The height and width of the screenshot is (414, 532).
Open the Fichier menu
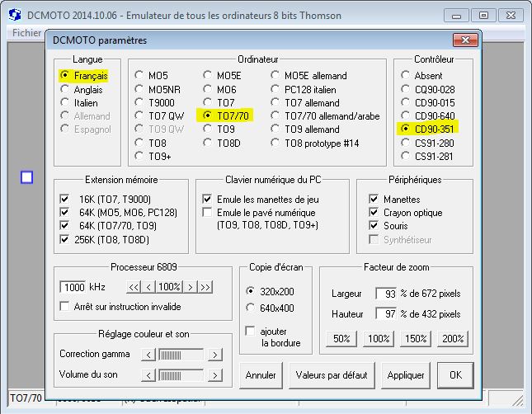coord(26,33)
